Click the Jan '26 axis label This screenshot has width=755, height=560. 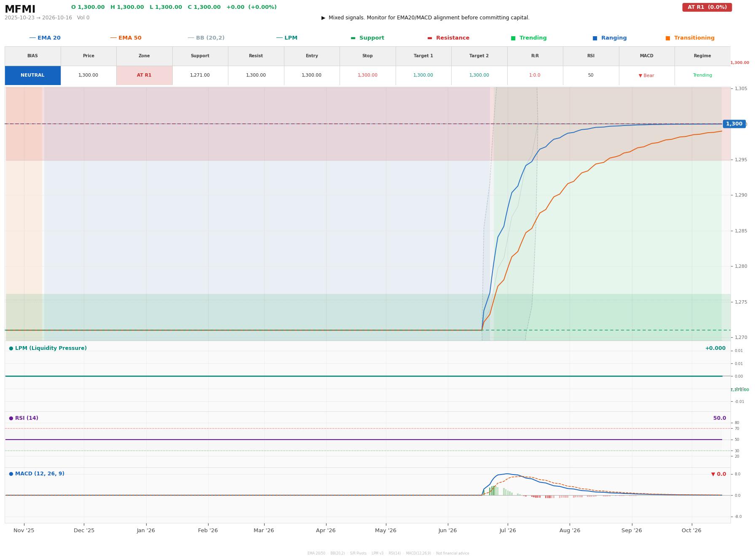pyautogui.click(x=146, y=531)
